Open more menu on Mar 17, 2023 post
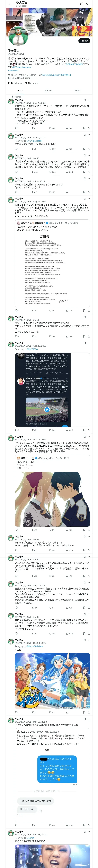This screenshot has height=868, width=98. tap(89, 134)
